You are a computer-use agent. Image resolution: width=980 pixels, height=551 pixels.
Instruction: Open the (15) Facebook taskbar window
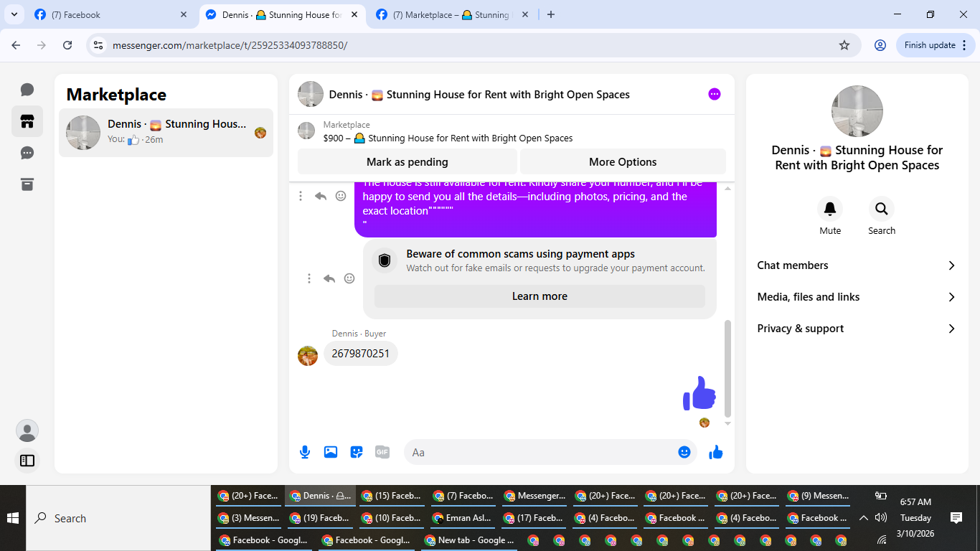pyautogui.click(x=392, y=496)
